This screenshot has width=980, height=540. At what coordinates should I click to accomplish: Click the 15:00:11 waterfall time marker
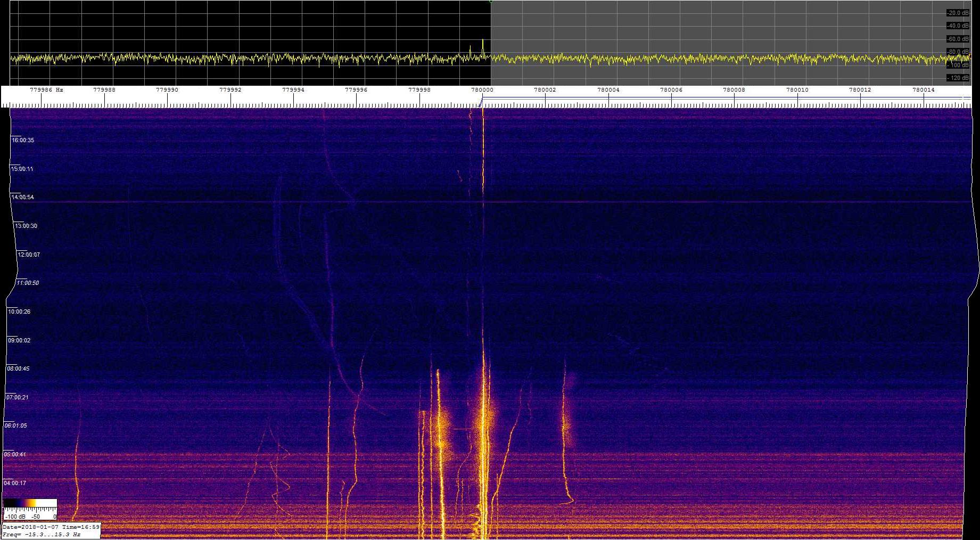tap(22, 169)
